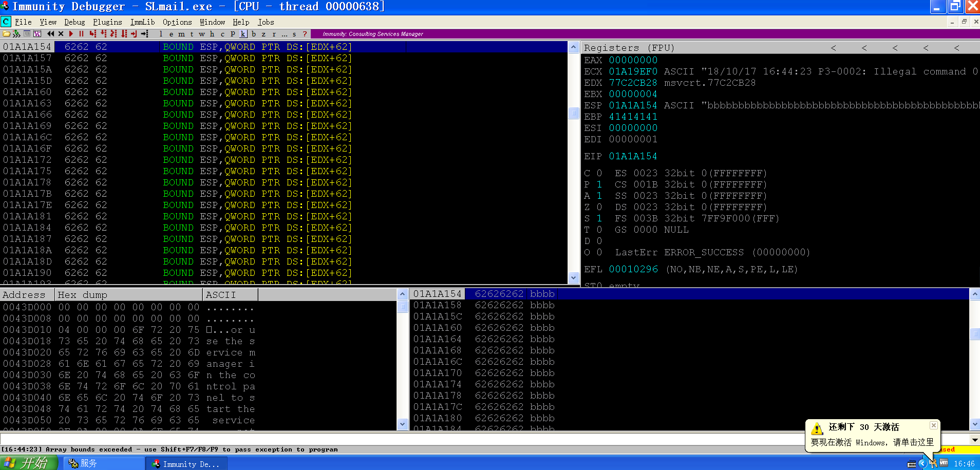Click the red question mark help icon
This screenshot has width=980, height=470.
coord(305,34)
